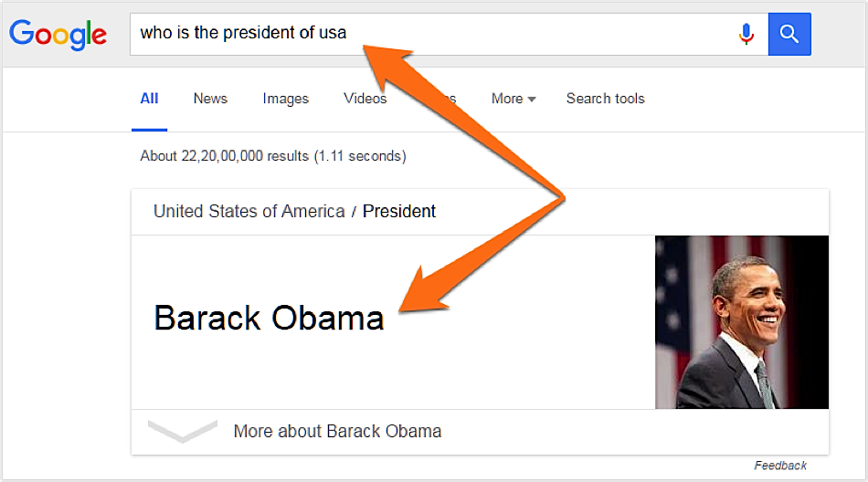Click the blue magnifier search button
868x482 pixels.
789,35
